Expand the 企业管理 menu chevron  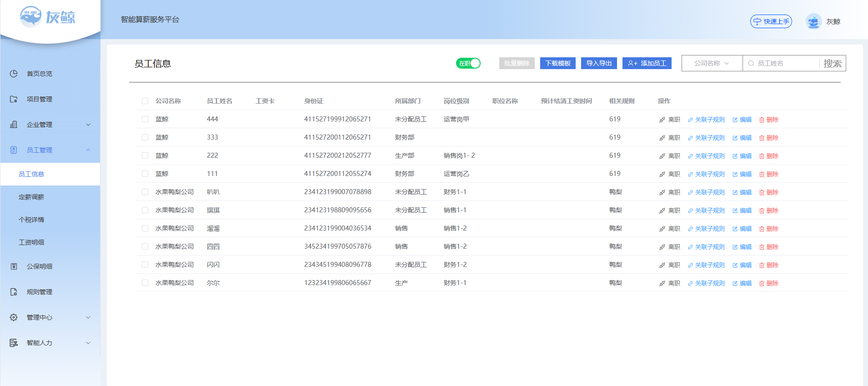coord(88,125)
